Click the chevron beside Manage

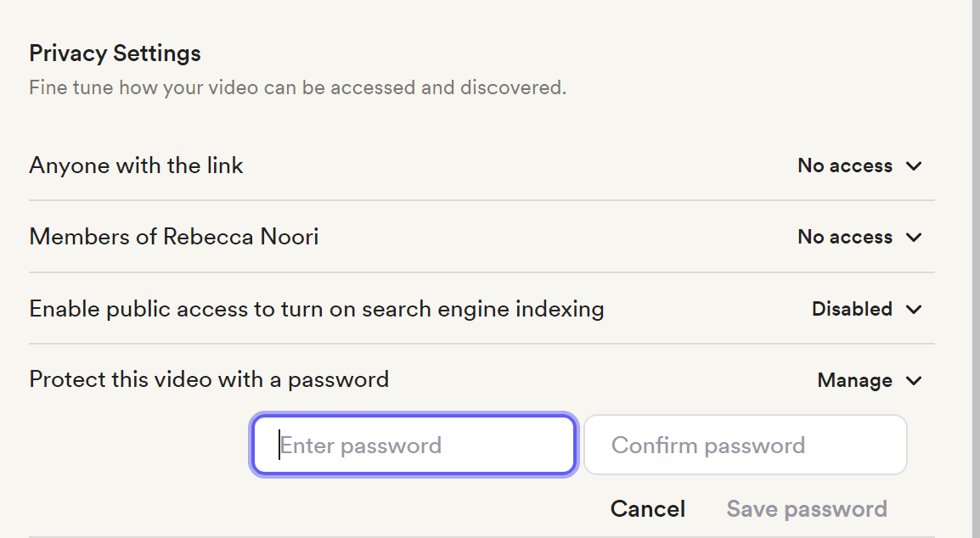coord(914,381)
